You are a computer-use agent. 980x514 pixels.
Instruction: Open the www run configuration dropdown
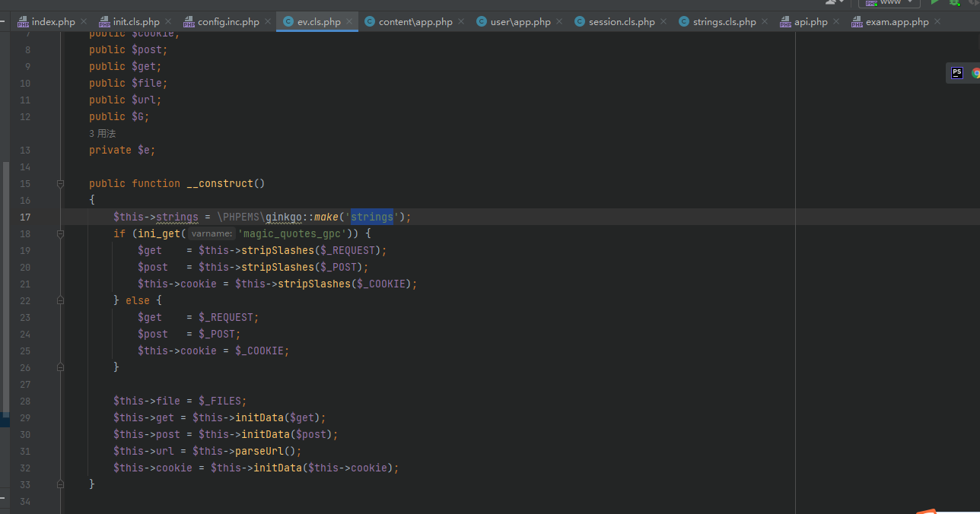click(x=889, y=2)
